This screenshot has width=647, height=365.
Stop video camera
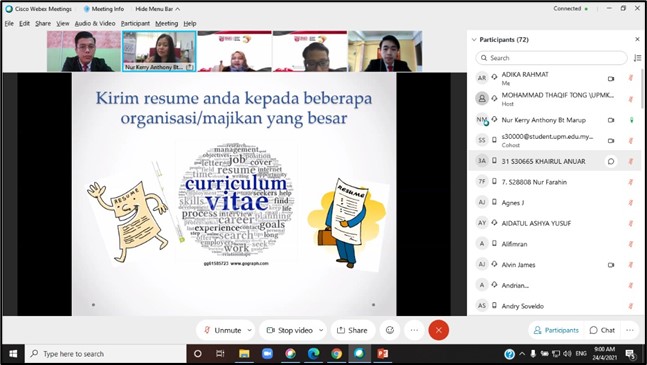[x=290, y=330]
